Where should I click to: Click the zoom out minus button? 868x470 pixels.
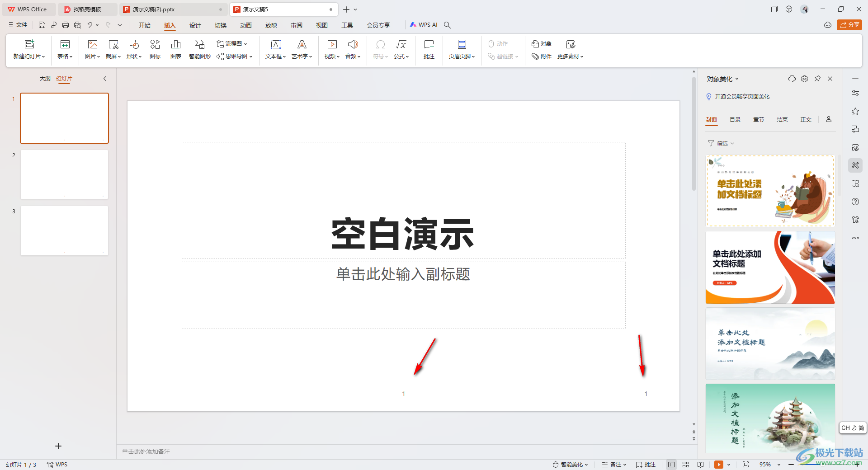click(x=791, y=465)
